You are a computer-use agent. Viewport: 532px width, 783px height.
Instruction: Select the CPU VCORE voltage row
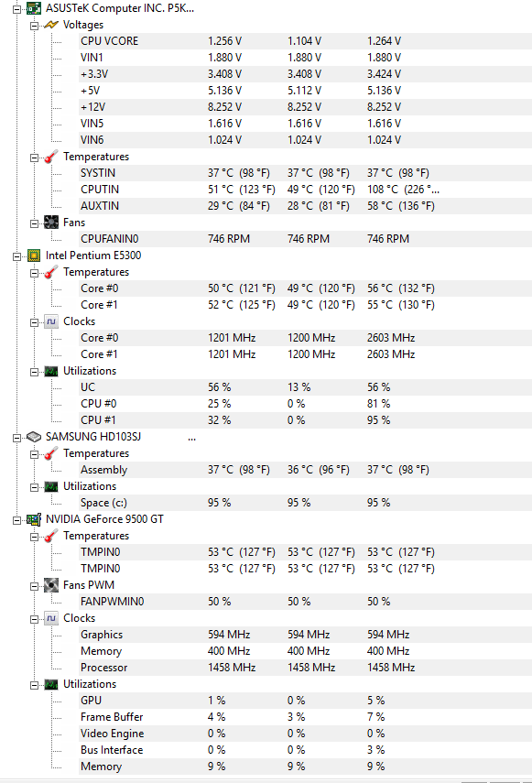[x=305, y=41]
